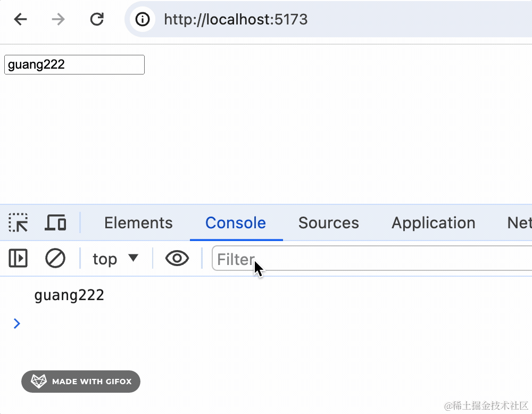This screenshot has width=532, height=414.
Task: Toggle the device toolbar icon
Action: click(55, 222)
